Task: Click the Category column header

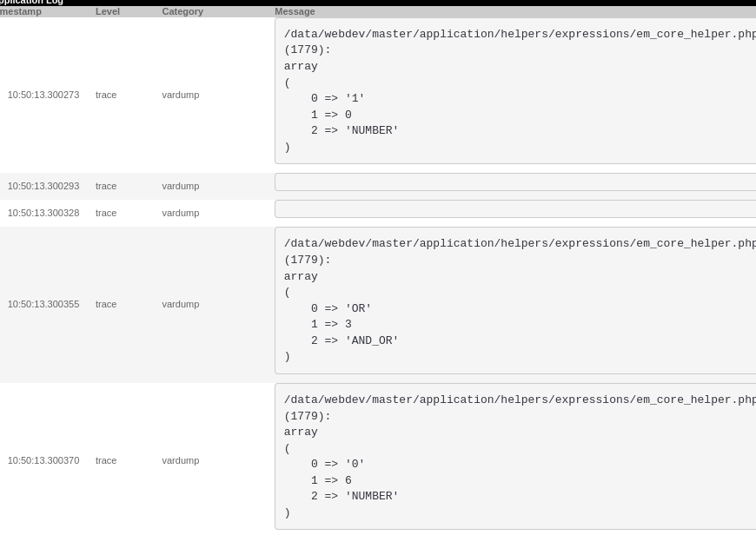Action: tap(182, 11)
